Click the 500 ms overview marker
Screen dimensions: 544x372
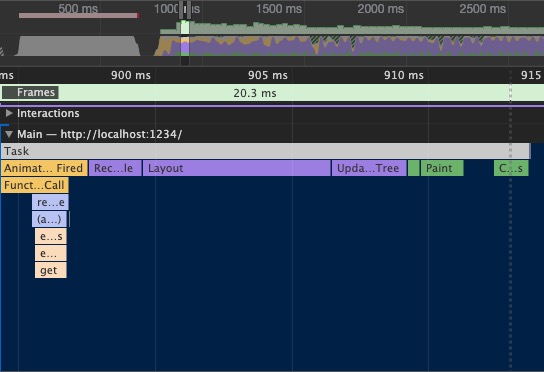[78, 9]
